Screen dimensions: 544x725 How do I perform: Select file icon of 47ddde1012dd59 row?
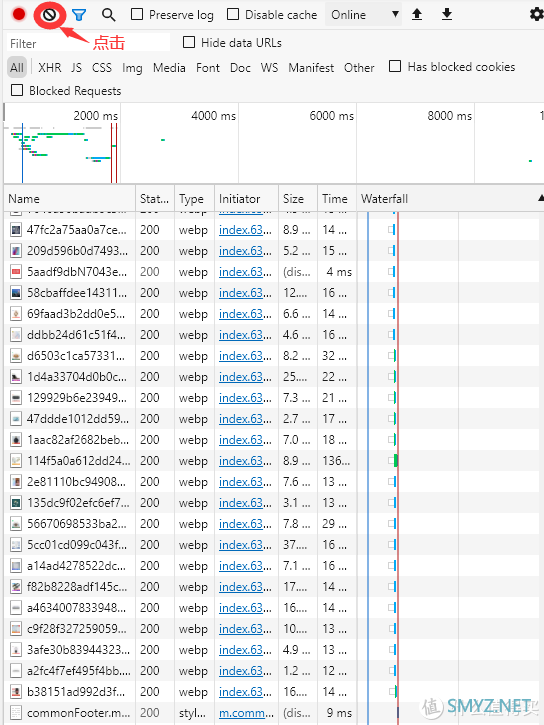[16, 419]
